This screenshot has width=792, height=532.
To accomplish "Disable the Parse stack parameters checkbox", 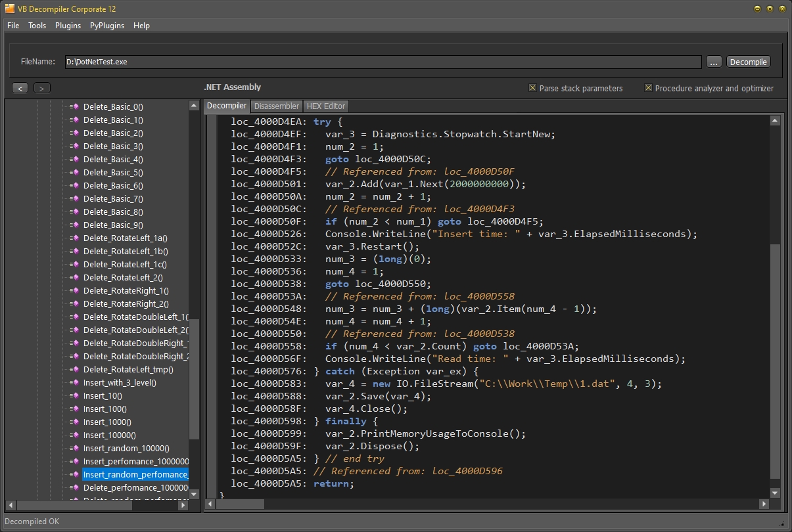I will 533,88.
